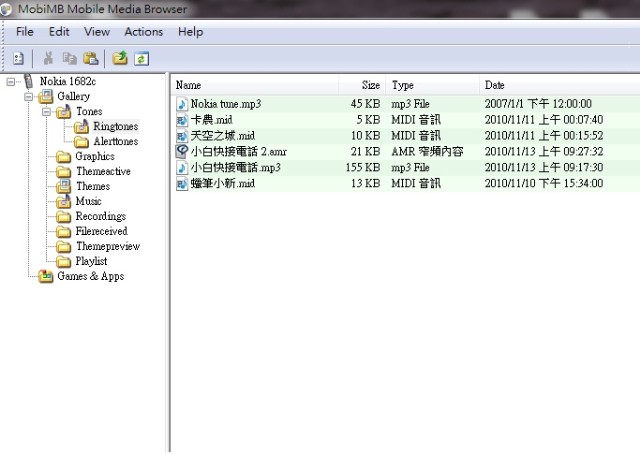Open the View menu

click(97, 31)
